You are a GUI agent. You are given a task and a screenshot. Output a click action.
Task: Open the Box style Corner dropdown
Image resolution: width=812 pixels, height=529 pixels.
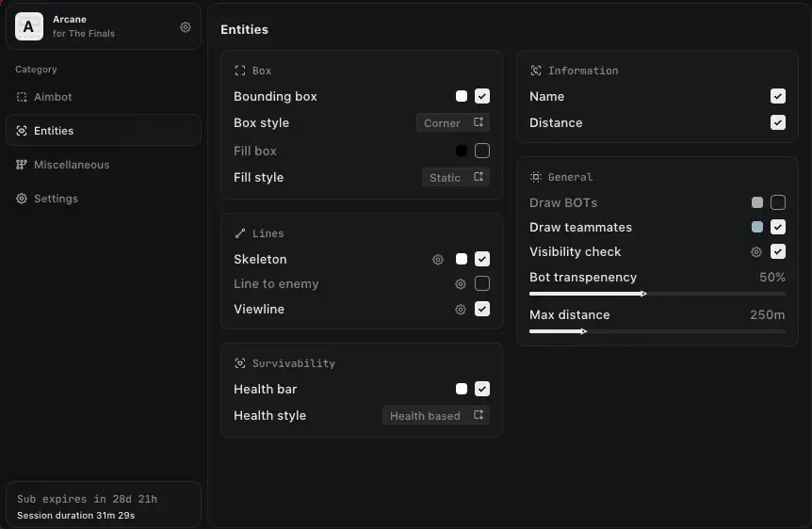[x=453, y=122]
